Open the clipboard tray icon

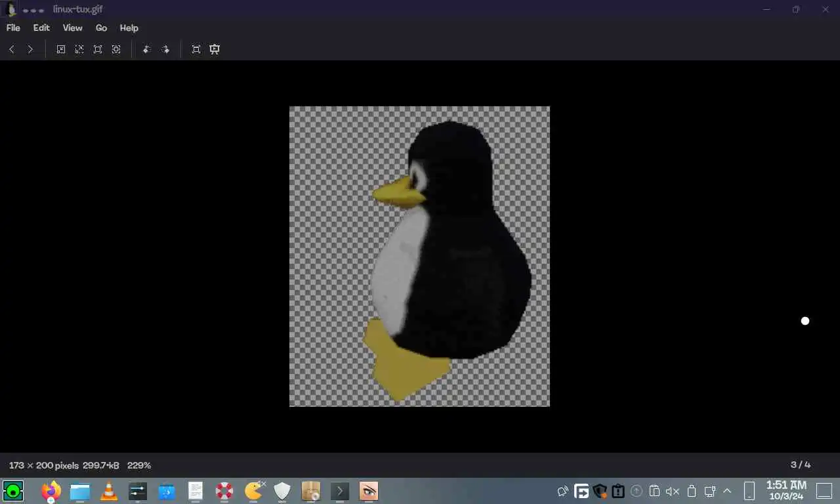pos(654,491)
